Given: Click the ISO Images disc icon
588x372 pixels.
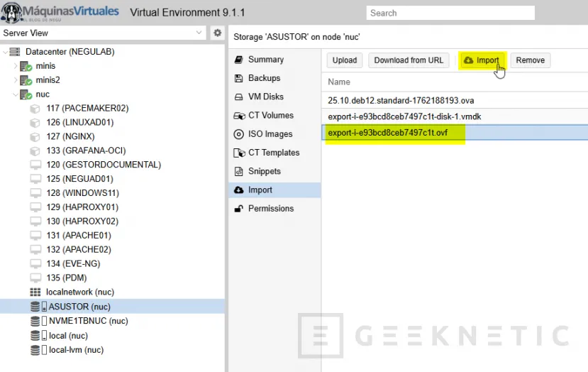Looking at the screenshot, I should click(x=238, y=134).
